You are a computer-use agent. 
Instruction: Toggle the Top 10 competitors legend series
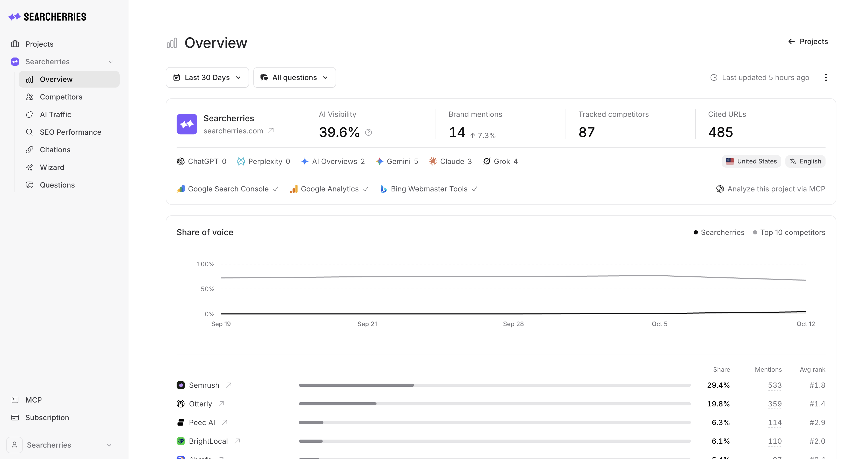[789, 233]
